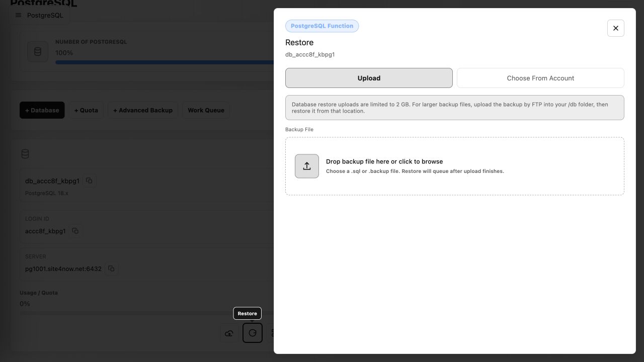Click the + Quota button

click(86, 110)
